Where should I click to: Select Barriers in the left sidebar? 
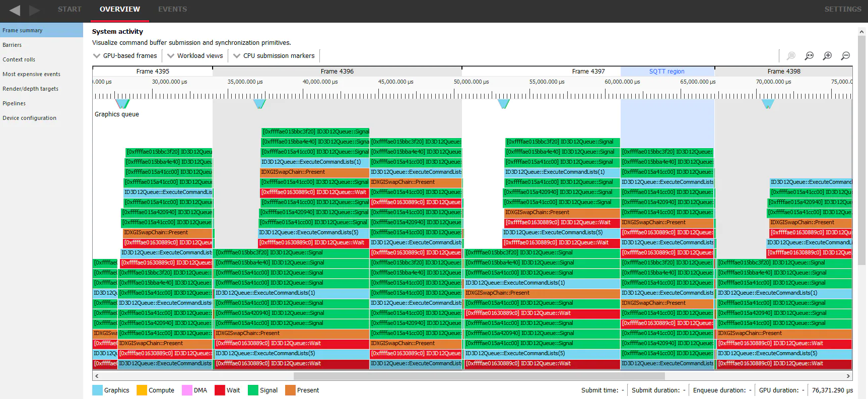[12, 45]
